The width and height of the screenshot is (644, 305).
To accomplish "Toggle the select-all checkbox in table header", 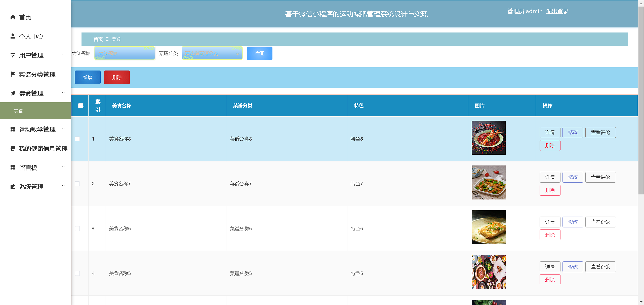I will 80,106.
